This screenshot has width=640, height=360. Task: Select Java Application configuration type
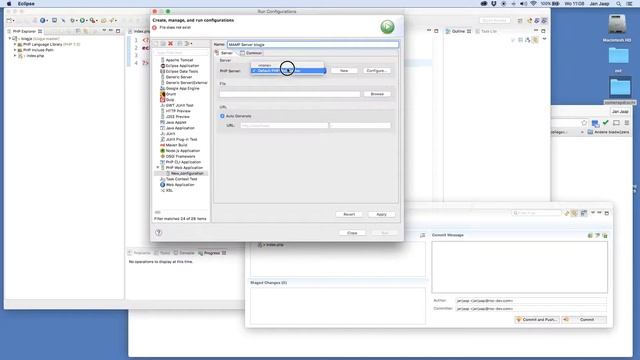[x=180, y=128]
